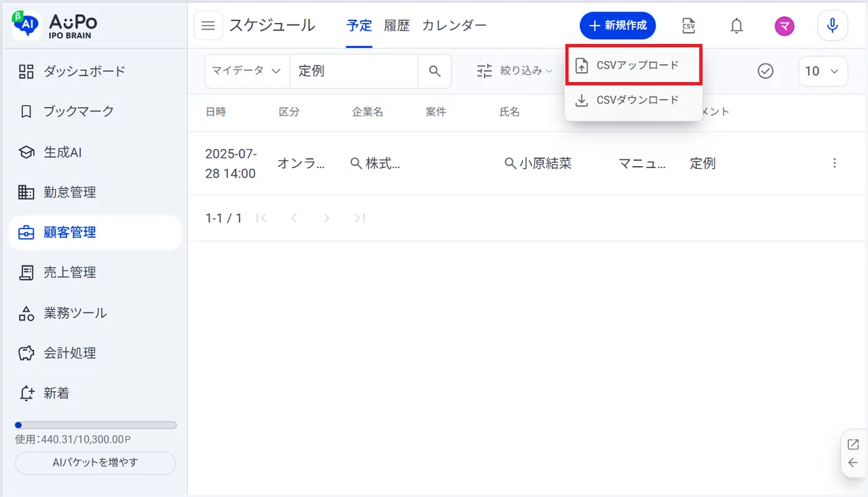The image size is (868, 497).
Task: Jump to the last results page
Action: click(x=359, y=218)
